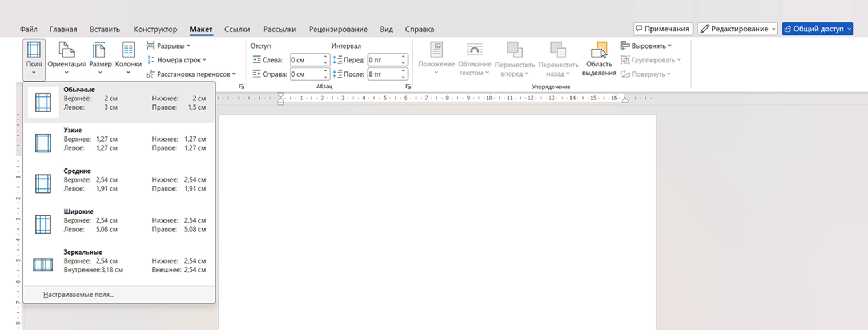Switch to the Вставить tab

[x=105, y=29]
